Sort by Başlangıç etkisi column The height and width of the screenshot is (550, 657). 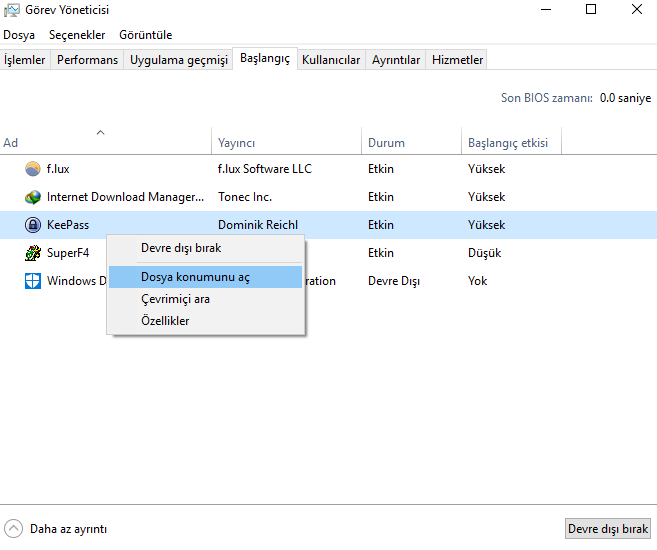click(x=508, y=143)
